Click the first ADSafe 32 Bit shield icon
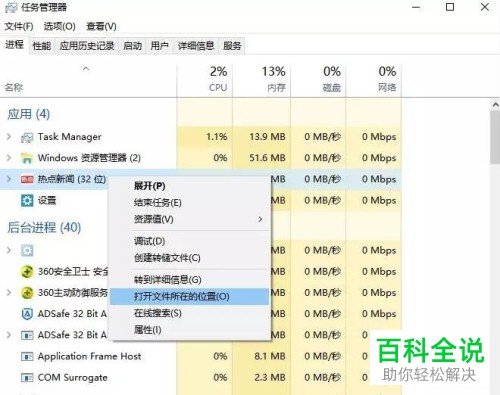The image size is (500, 395). [27, 314]
